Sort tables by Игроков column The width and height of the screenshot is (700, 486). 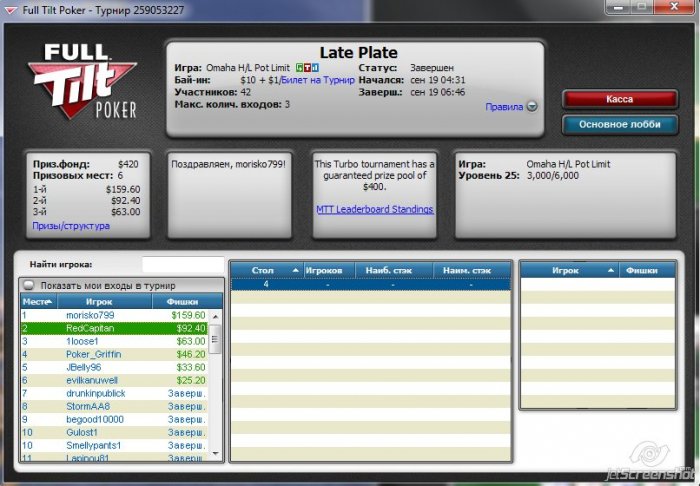[329, 270]
